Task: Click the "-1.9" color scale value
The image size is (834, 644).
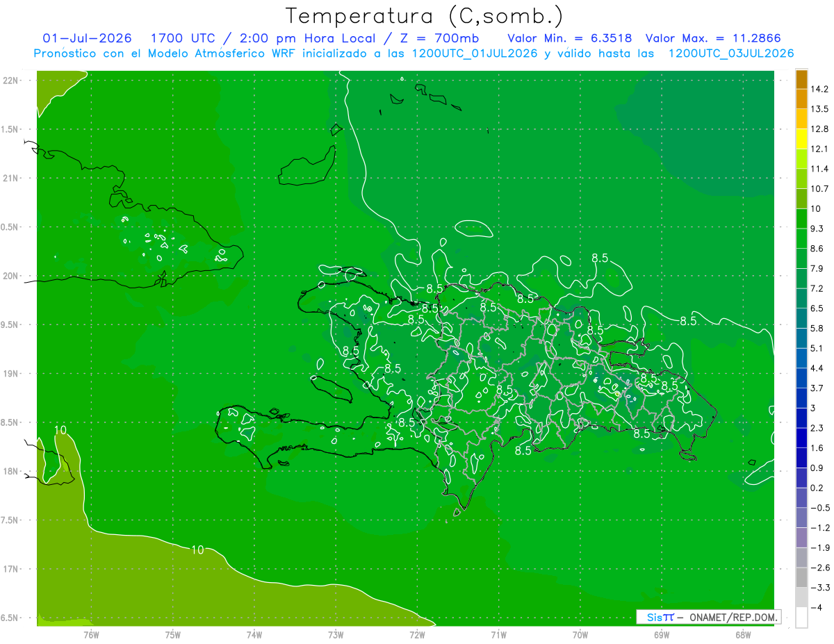Action: pyautogui.click(x=819, y=548)
